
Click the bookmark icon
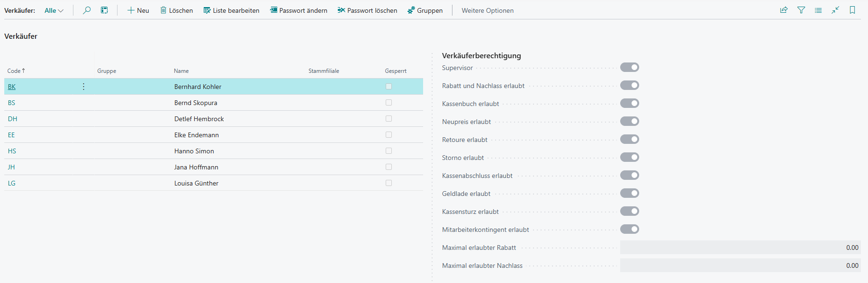point(852,10)
